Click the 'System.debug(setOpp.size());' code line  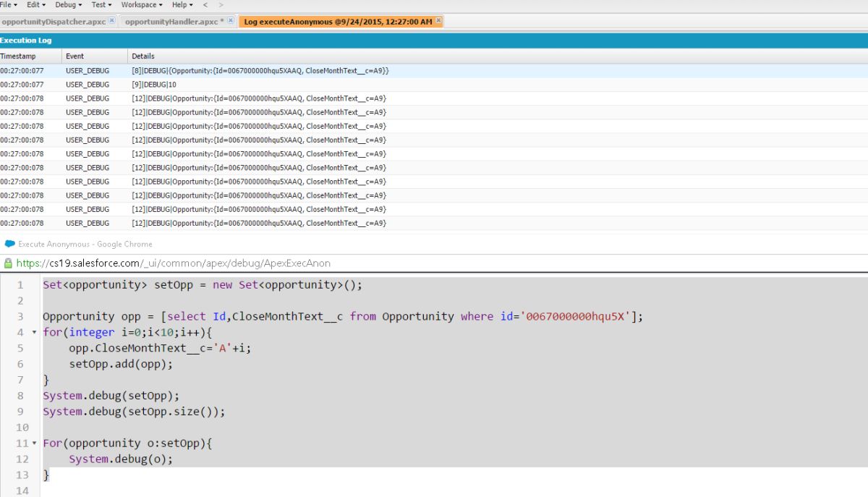[x=134, y=412]
